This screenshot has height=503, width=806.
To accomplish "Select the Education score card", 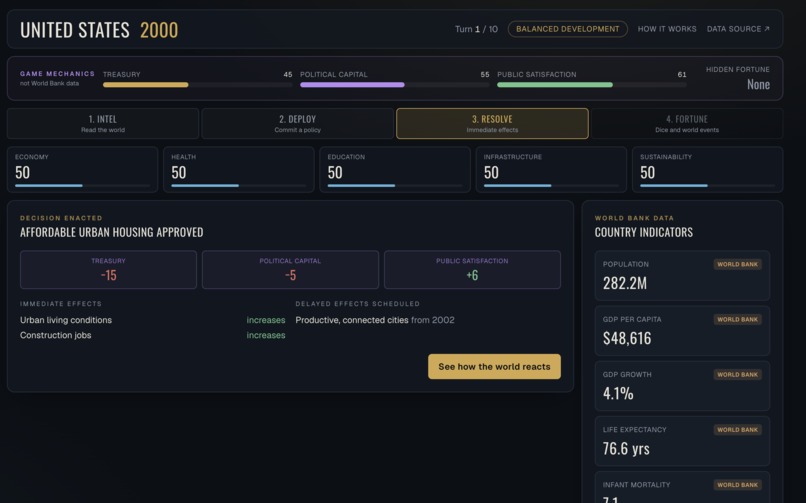I will click(395, 170).
